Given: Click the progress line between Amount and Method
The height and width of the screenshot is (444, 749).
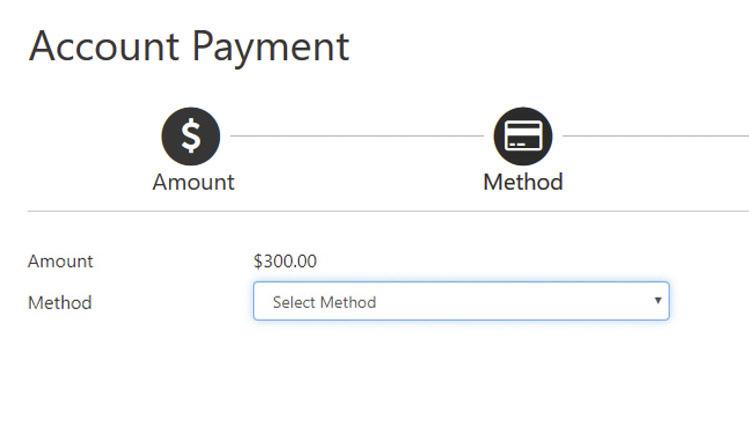Looking at the screenshot, I should click(357, 136).
